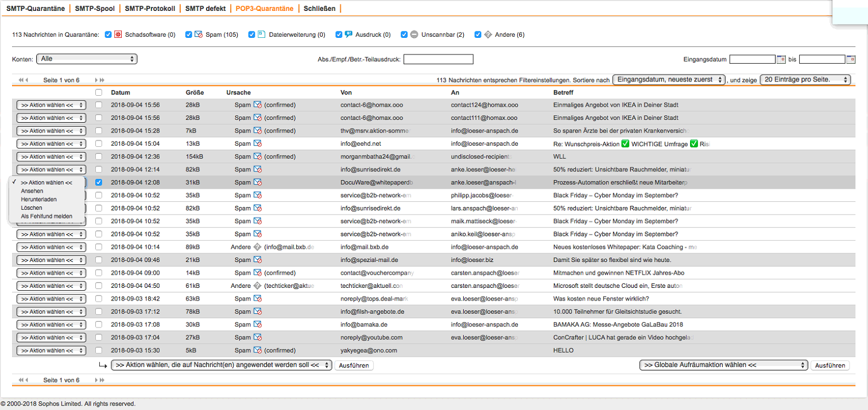Switch to the SMTP-Quarantäne tab
This screenshot has height=410, width=868.
[x=36, y=9]
